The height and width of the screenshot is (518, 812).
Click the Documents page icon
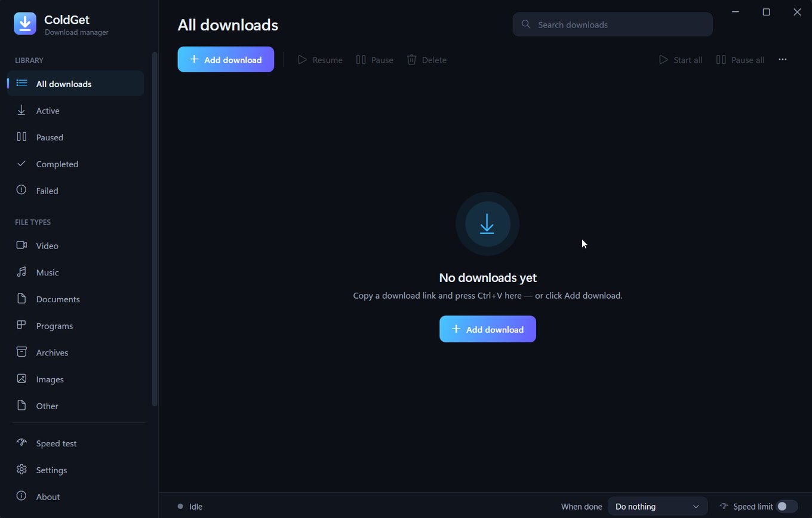[x=21, y=299]
